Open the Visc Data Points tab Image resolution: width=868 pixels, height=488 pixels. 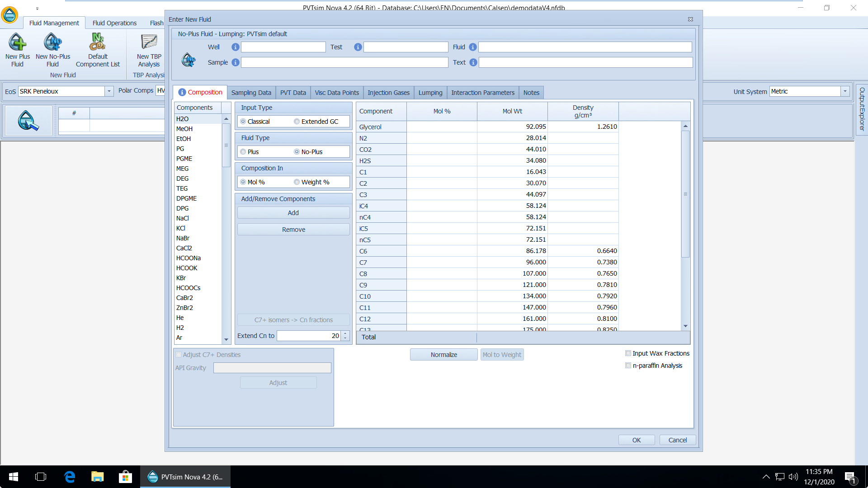click(x=337, y=93)
